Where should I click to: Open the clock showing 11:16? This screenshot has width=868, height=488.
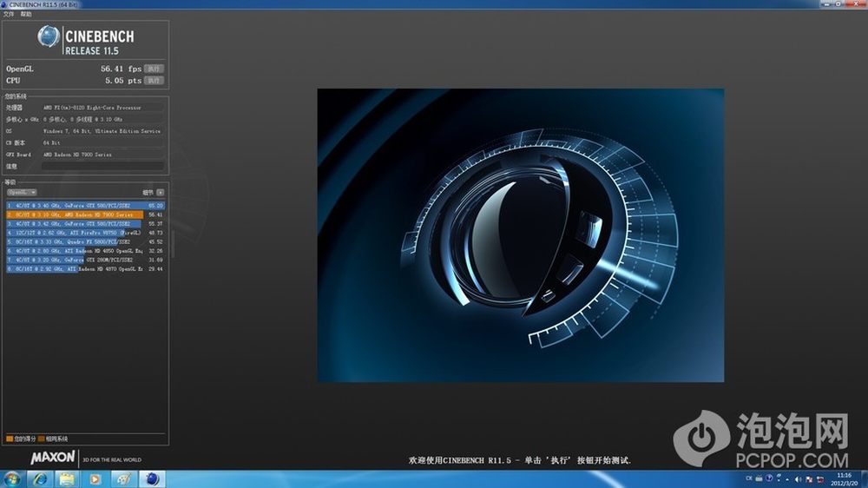[844, 479]
